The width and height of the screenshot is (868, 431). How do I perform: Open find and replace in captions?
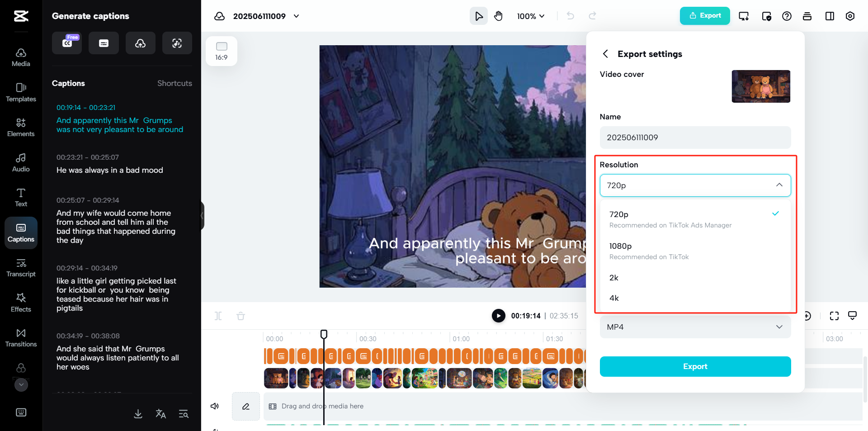[184, 414]
